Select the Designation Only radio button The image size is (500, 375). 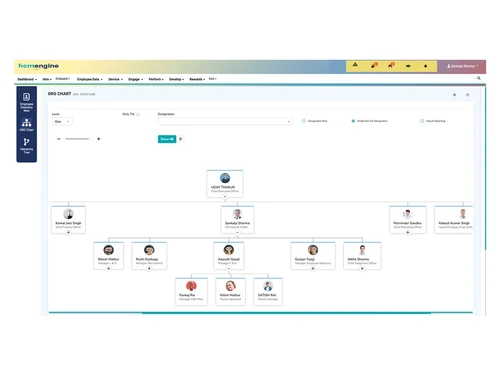point(304,121)
